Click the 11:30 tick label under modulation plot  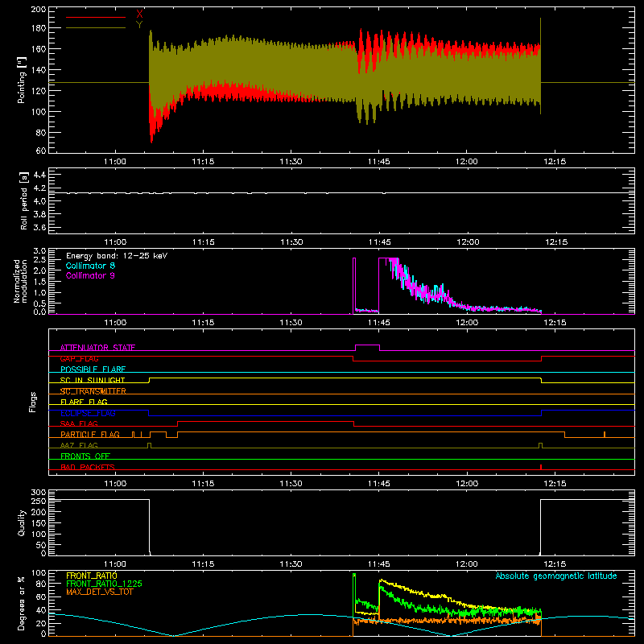[x=291, y=323]
